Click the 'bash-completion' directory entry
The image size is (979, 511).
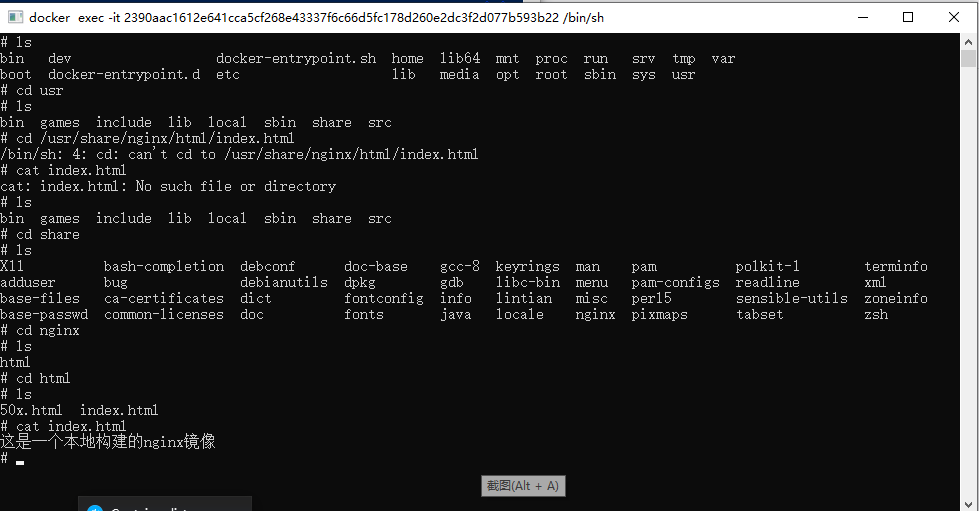164,266
